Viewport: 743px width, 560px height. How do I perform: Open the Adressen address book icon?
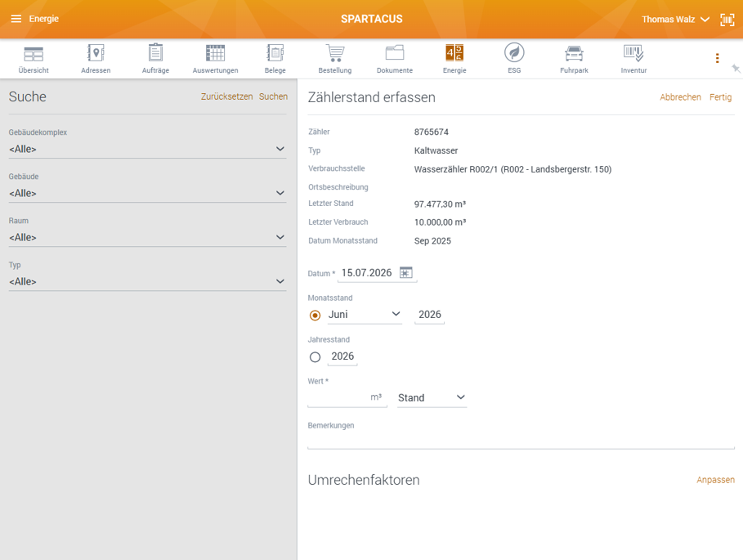(x=96, y=53)
